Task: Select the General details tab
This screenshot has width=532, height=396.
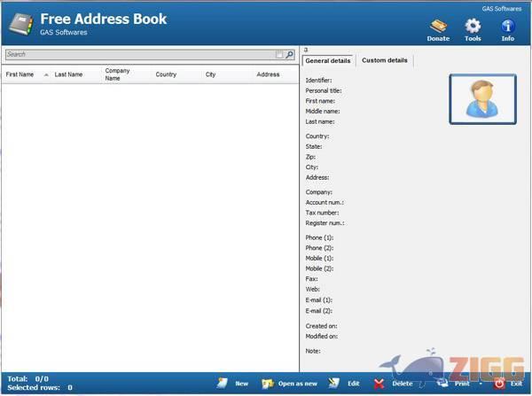Action: point(328,60)
